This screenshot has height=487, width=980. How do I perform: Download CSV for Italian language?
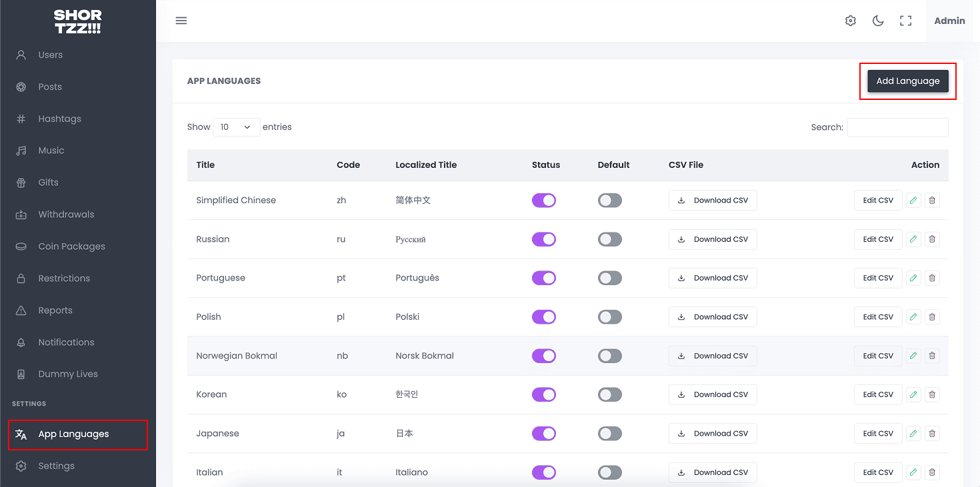point(712,472)
